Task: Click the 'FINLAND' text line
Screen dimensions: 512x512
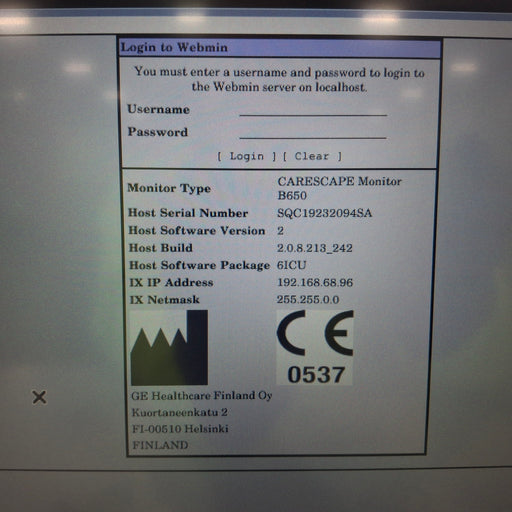Action: (160, 445)
